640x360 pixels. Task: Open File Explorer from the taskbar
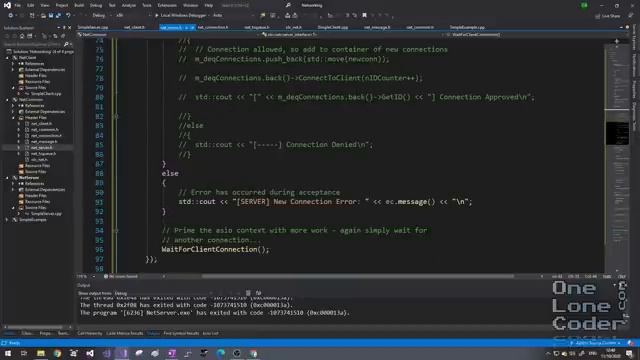41,353
